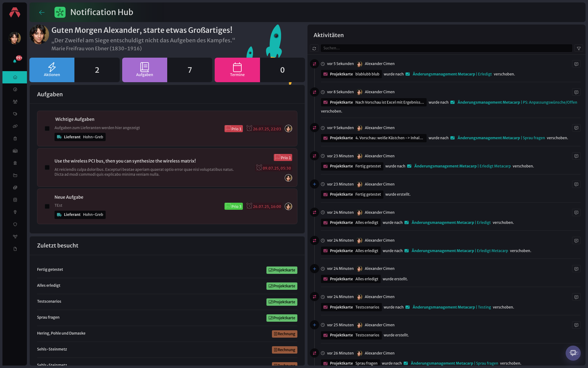Check the 'Neue Aufgabe' task checkbox
588x368 pixels.
(x=47, y=206)
